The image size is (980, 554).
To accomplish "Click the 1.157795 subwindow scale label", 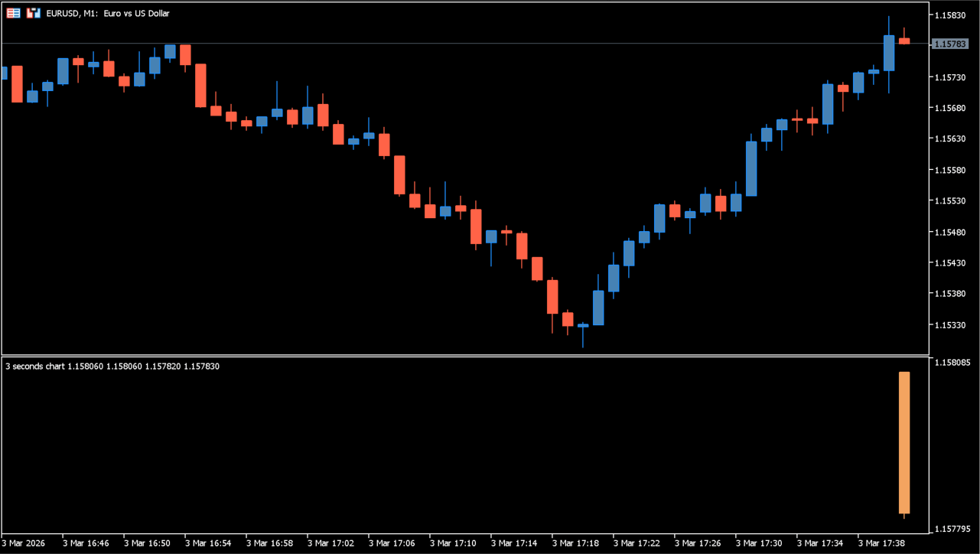I will click(x=952, y=529).
